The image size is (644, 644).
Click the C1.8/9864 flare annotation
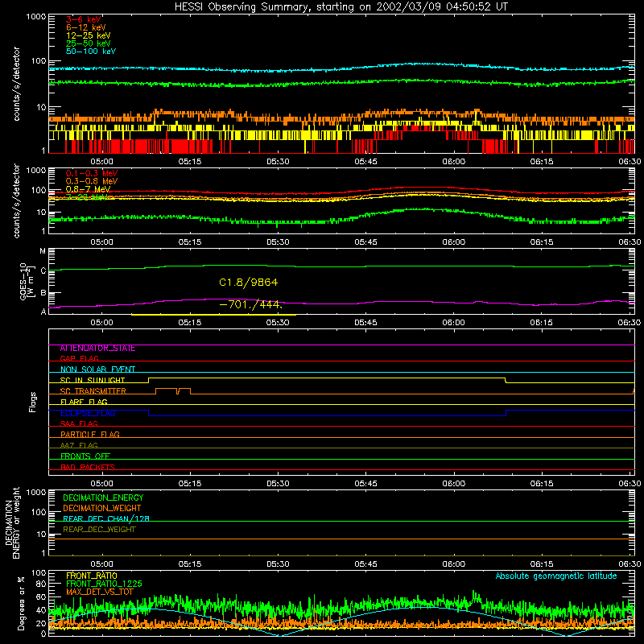click(x=249, y=283)
